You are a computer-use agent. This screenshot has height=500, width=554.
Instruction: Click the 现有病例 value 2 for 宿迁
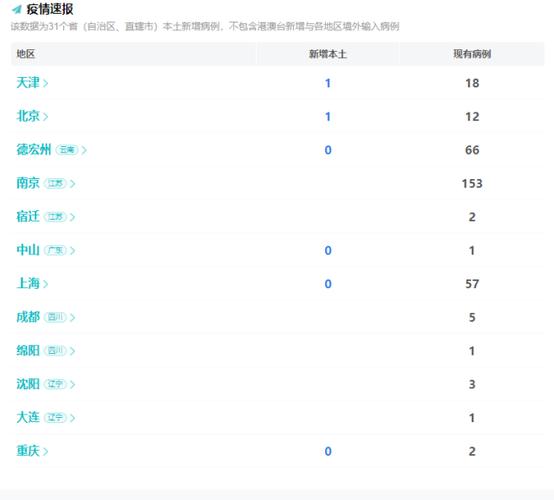click(472, 217)
